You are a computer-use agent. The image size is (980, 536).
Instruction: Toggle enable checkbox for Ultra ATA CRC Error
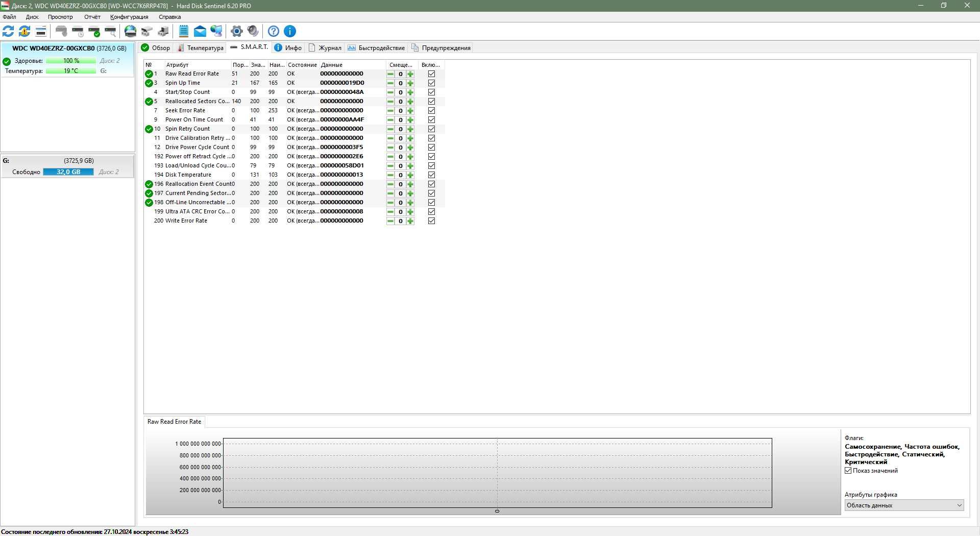tap(431, 212)
